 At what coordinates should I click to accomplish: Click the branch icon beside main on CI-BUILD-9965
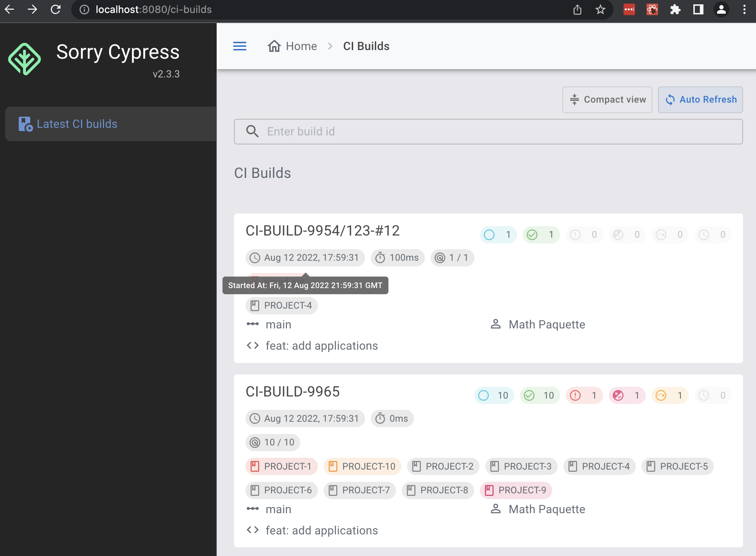click(253, 509)
